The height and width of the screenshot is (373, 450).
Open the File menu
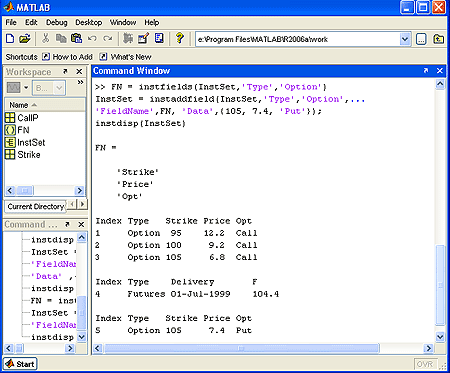[x=11, y=22]
